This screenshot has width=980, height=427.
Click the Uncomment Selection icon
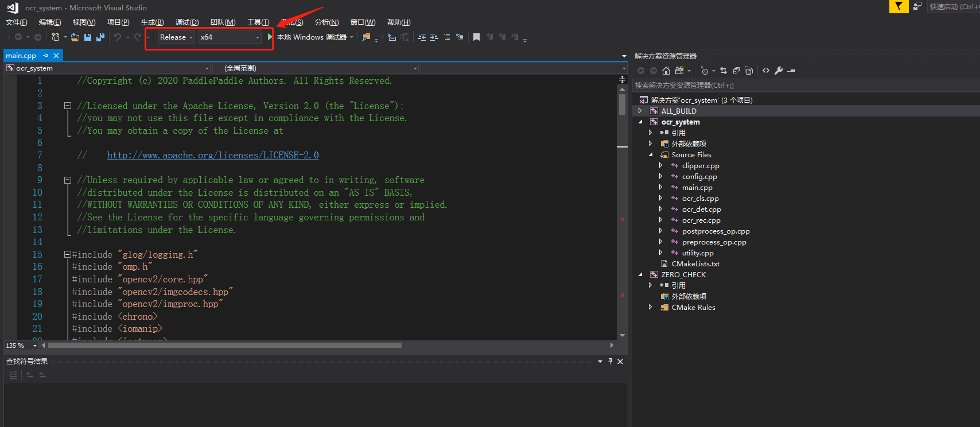click(x=460, y=37)
